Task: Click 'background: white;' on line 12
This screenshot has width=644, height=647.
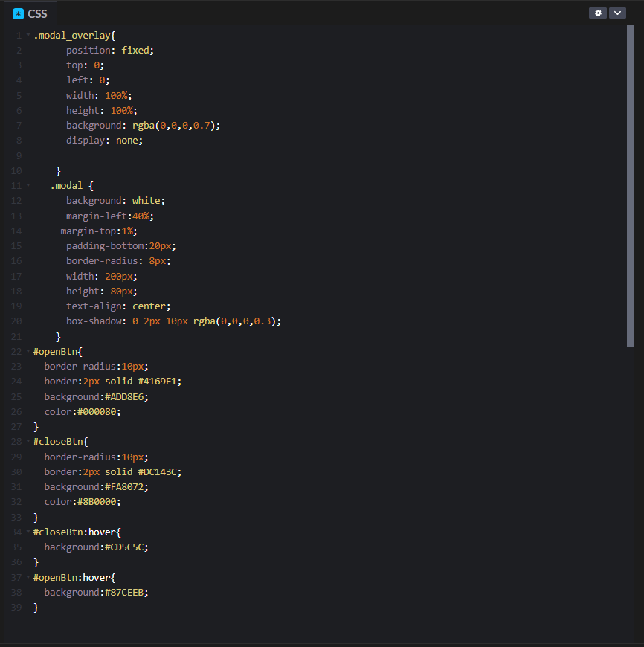Action: pyautogui.click(x=115, y=201)
